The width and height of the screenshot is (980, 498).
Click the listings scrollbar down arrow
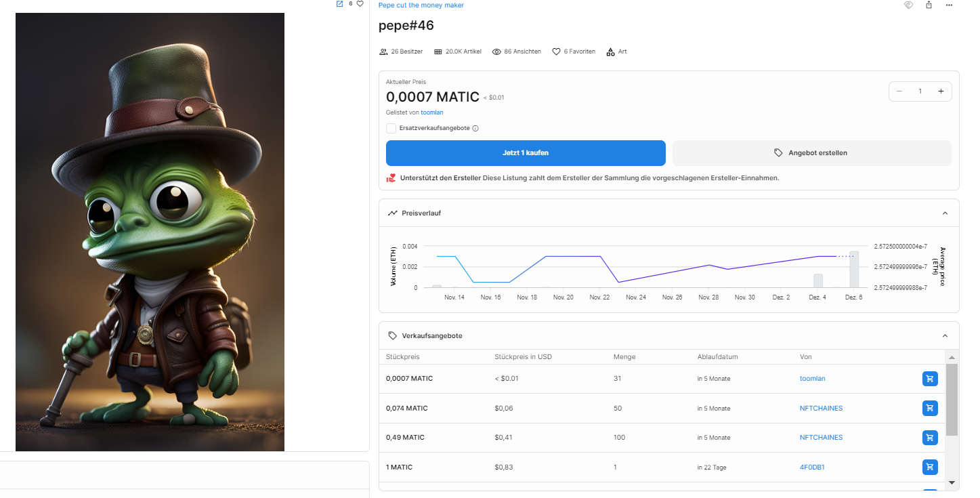tap(952, 482)
